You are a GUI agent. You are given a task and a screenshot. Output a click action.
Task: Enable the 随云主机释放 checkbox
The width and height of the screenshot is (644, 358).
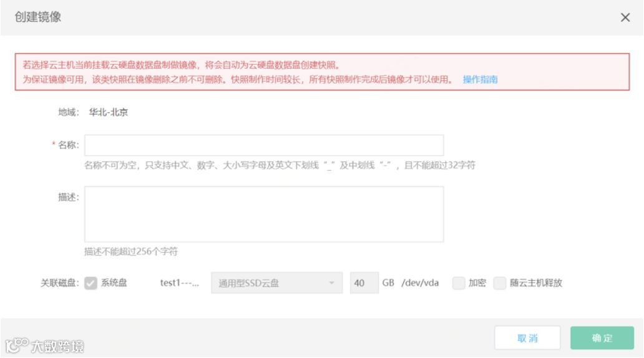pos(499,283)
